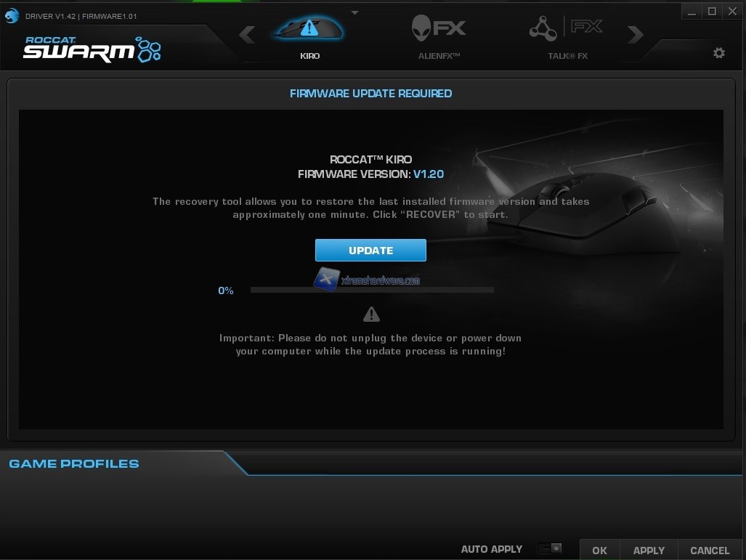The width and height of the screenshot is (746, 560).
Task: Click the right device navigation chevron
Action: click(635, 34)
